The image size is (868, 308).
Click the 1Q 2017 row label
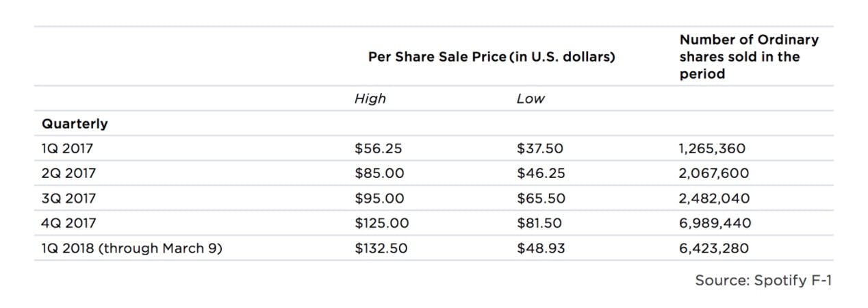(68, 149)
